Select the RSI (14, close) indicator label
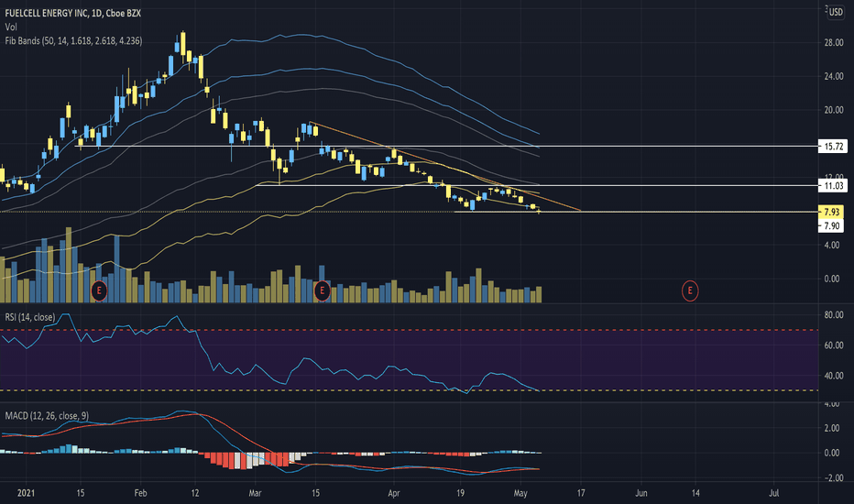This screenshot has width=854, height=504. click(x=30, y=317)
